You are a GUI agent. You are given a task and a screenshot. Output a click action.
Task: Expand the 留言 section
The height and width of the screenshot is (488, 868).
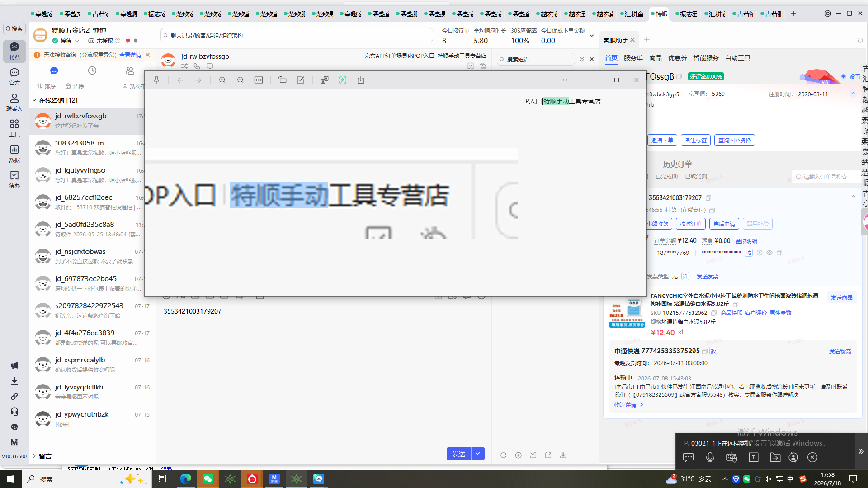(34, 456)
